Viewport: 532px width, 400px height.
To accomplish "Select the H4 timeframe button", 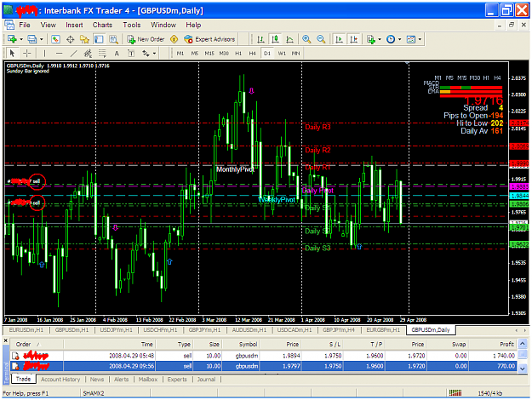I will [x=253, y=54].
